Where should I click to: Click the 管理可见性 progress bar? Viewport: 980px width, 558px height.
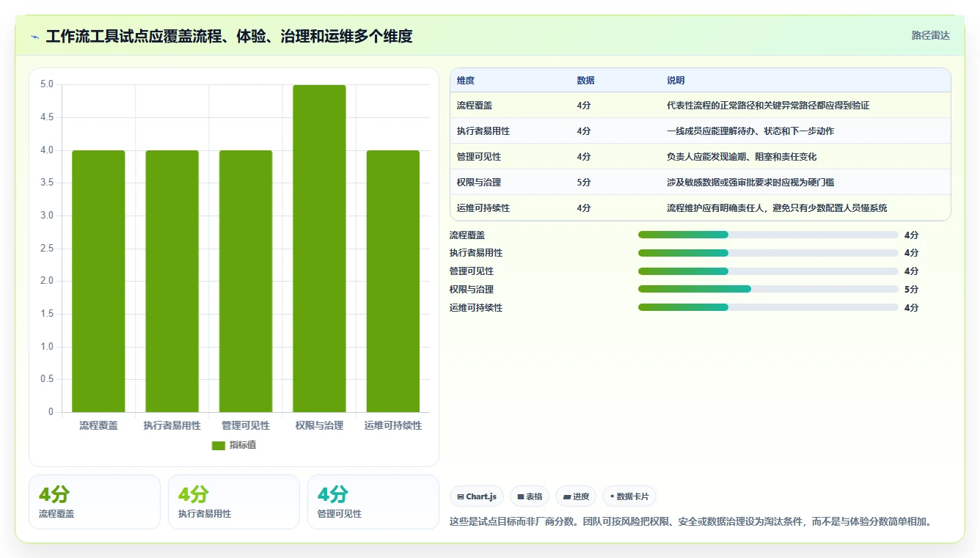point(768,271)
